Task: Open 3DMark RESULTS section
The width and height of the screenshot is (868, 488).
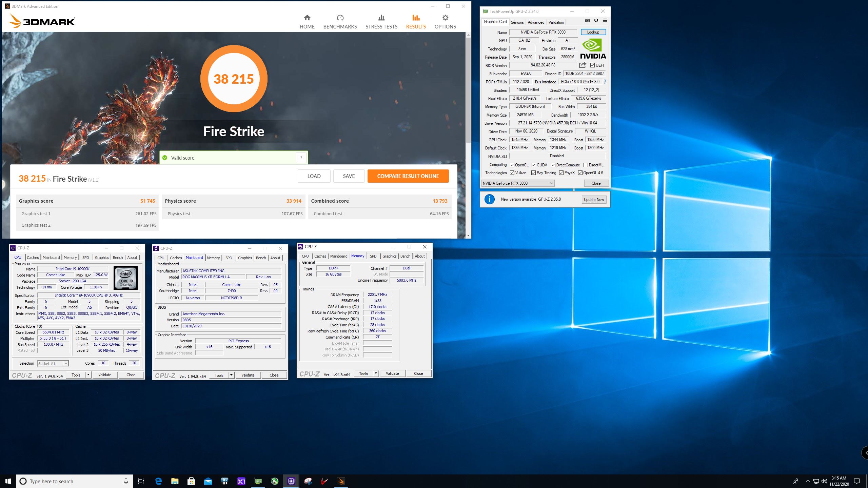Action: [416, 22]
